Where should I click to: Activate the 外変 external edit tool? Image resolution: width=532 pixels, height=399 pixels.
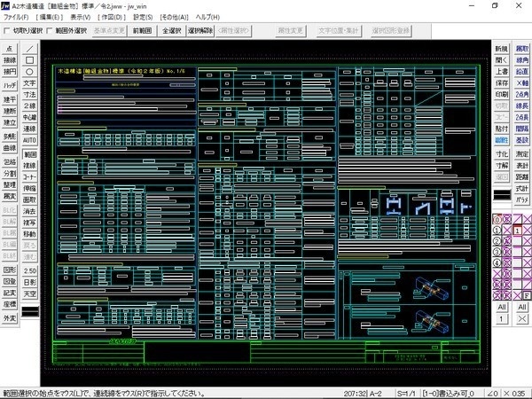pos(10,318)
